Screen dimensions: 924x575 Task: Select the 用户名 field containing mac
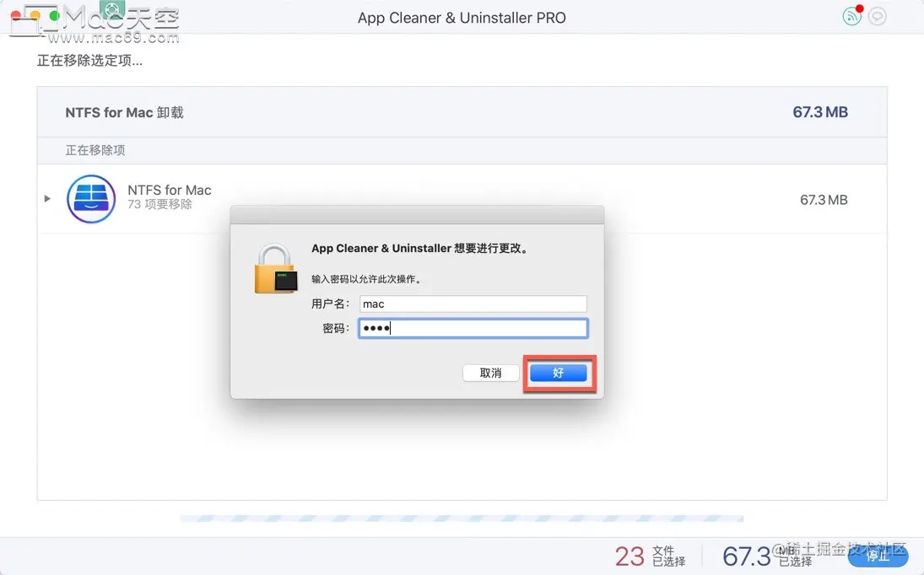pos(473,304)
